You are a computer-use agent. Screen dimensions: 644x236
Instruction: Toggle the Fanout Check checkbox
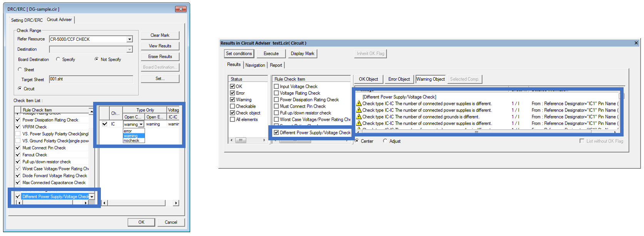18,155
